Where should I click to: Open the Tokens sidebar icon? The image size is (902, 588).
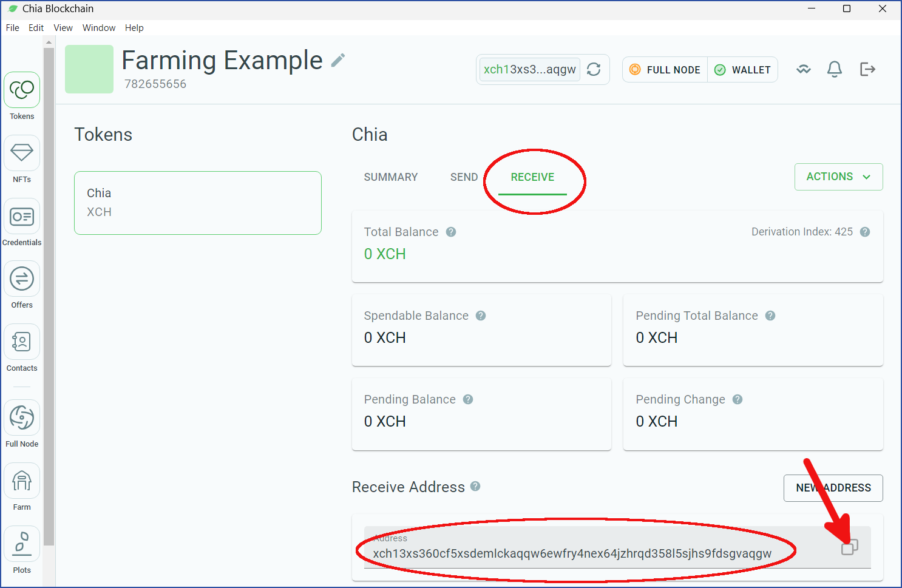22,90
